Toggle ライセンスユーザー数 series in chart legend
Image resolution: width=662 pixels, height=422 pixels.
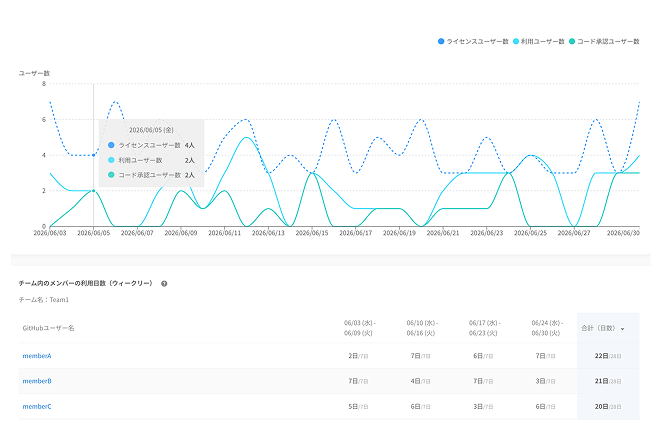(473, 41)
